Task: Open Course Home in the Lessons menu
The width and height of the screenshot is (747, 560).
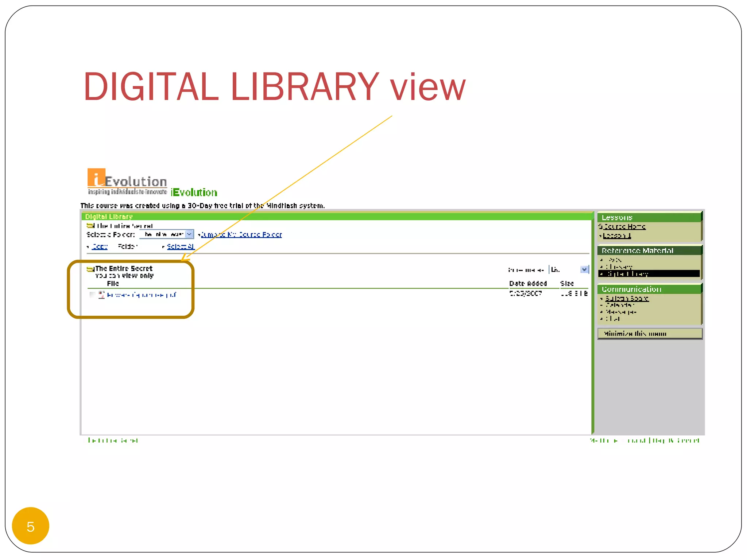Action: [x=624, y=226]
